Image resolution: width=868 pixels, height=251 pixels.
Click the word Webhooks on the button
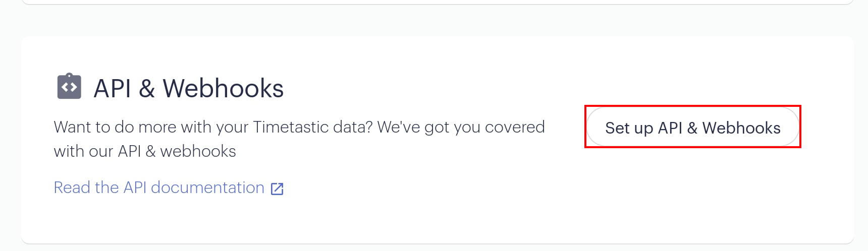click(x=741, y=128)
